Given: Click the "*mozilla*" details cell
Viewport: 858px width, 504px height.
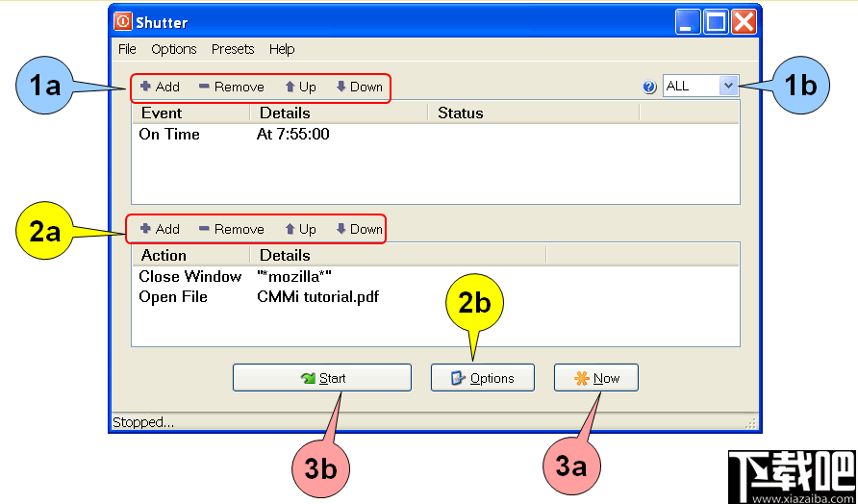Looking at the screenshot, I should pyautogui.click(x=293, y=277).
